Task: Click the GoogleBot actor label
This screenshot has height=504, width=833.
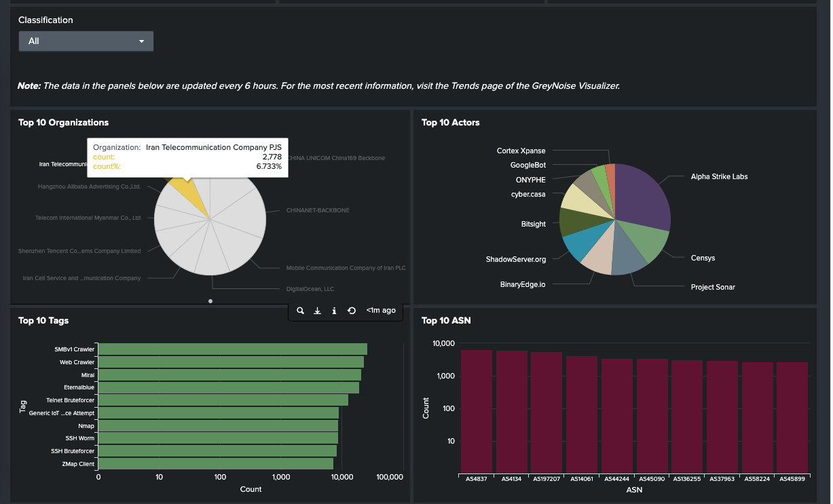Action: point(528,165)
